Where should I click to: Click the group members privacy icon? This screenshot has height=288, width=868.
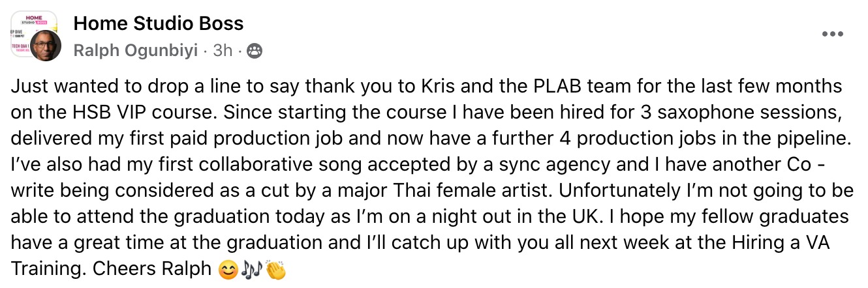pos(255,51)
